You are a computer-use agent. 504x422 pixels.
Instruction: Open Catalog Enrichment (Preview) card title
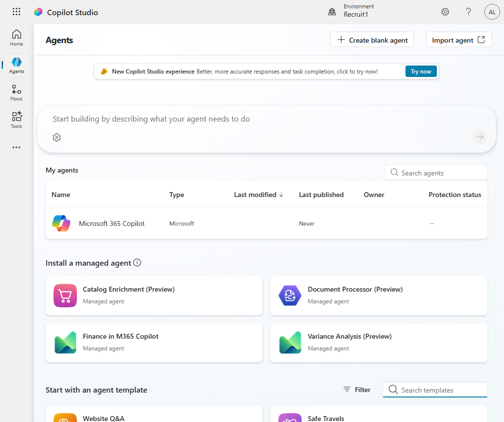coord(128,289)
